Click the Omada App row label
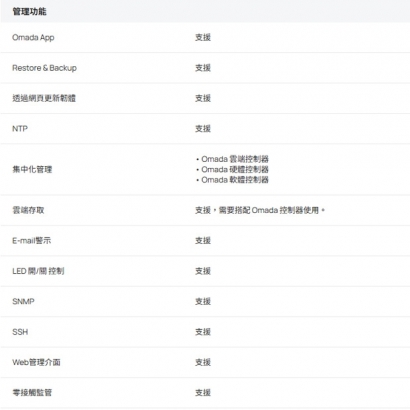The height and width of the screenshot is (410, 410). [x=33, y=38]
